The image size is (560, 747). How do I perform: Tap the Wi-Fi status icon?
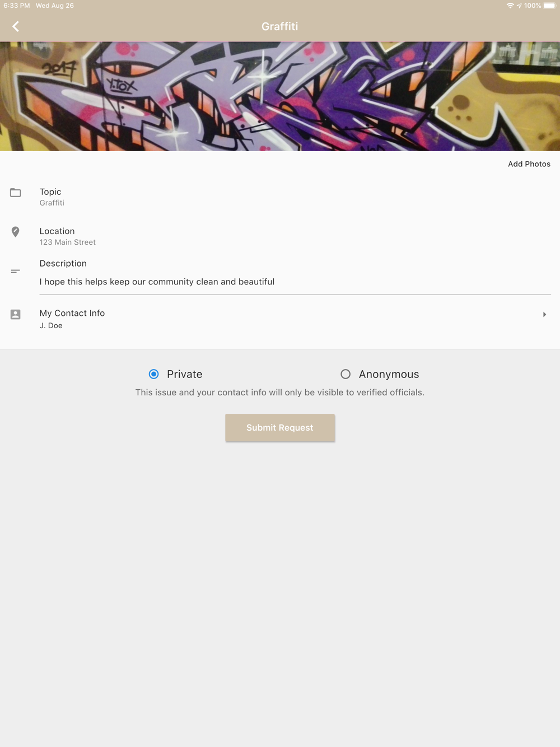(510, 6)
